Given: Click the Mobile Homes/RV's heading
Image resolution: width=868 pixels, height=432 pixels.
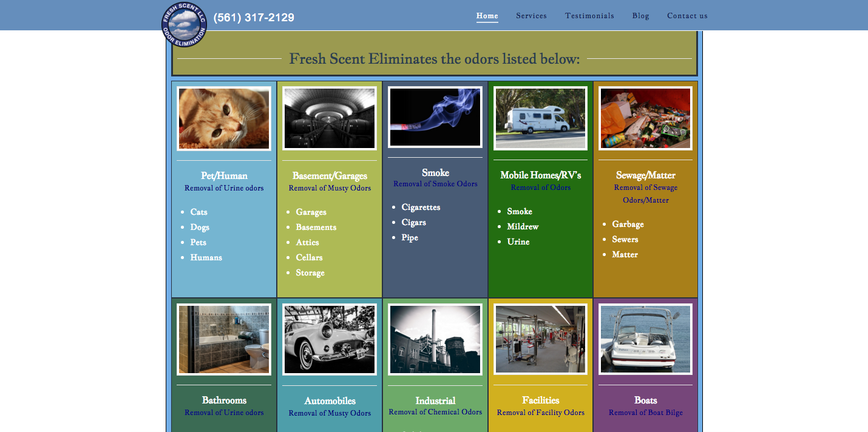Looking at the screenshot, I should pyautogui.click(x=540, y=175).
